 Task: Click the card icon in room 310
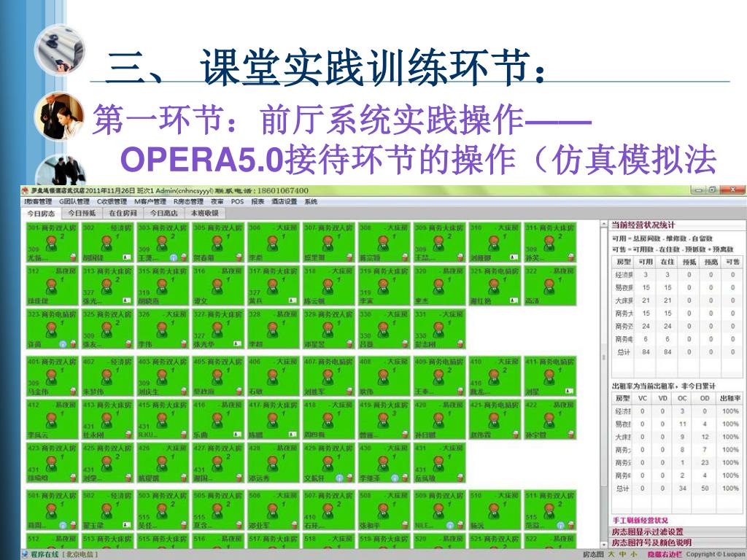514,257
